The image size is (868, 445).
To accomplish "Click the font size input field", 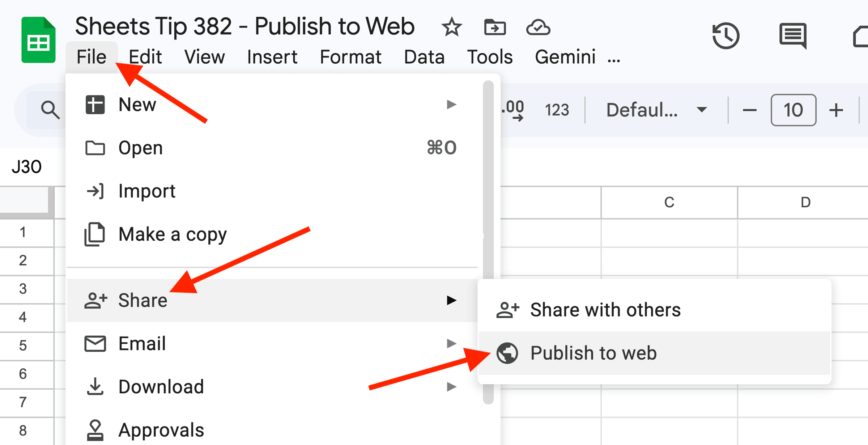I will (793, 110).
